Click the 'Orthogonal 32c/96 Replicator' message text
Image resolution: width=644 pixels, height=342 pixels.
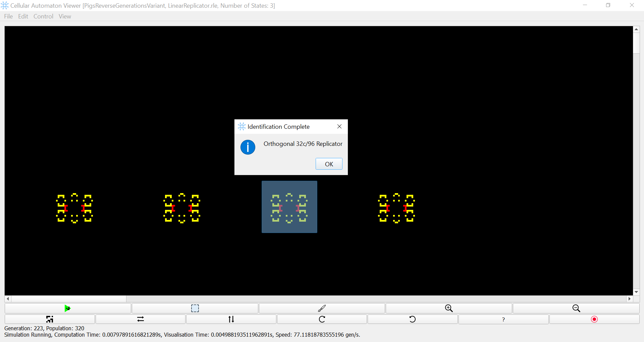click(303, 144)
